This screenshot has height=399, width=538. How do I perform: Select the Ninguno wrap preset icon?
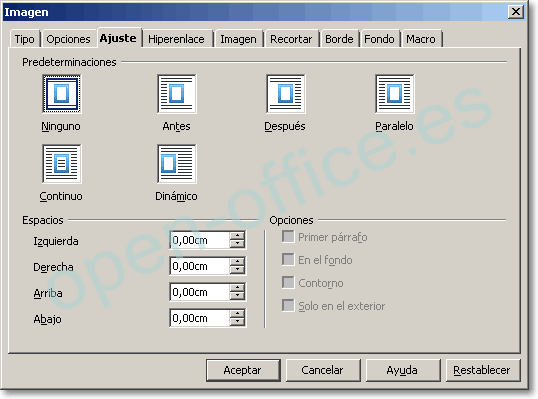[x=62, y=94]
